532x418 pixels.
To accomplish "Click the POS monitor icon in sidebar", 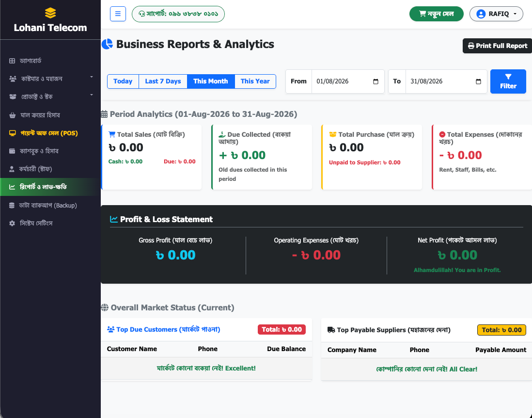I will click(13, 133).
